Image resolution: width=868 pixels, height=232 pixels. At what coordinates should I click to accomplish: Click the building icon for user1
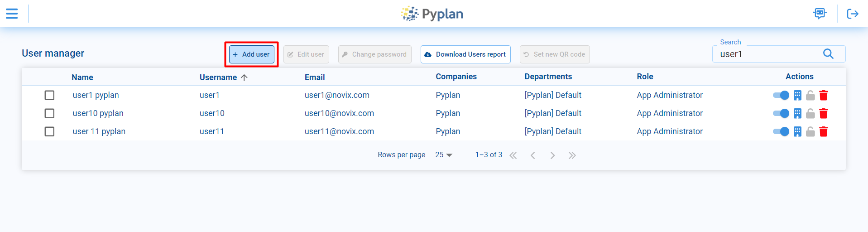(x=798, y=95)
